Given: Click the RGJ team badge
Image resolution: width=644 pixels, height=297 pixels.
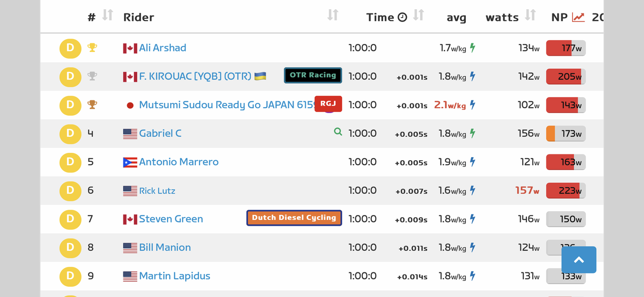Looking at the screenshot, I should [328, 103].
